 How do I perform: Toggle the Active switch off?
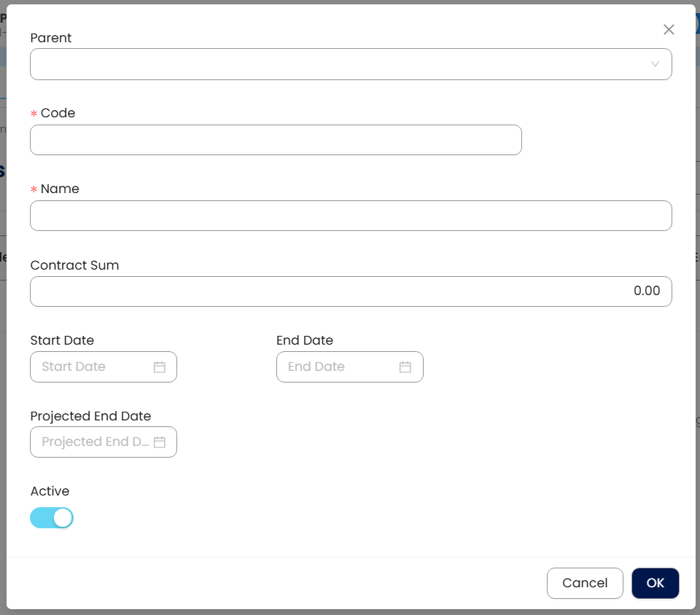[52, 518]
